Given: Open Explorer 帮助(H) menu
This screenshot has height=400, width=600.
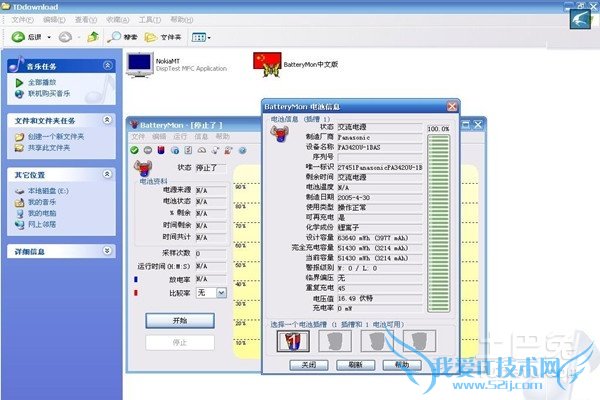Looking at the screenshot, I should pos(181,20).
